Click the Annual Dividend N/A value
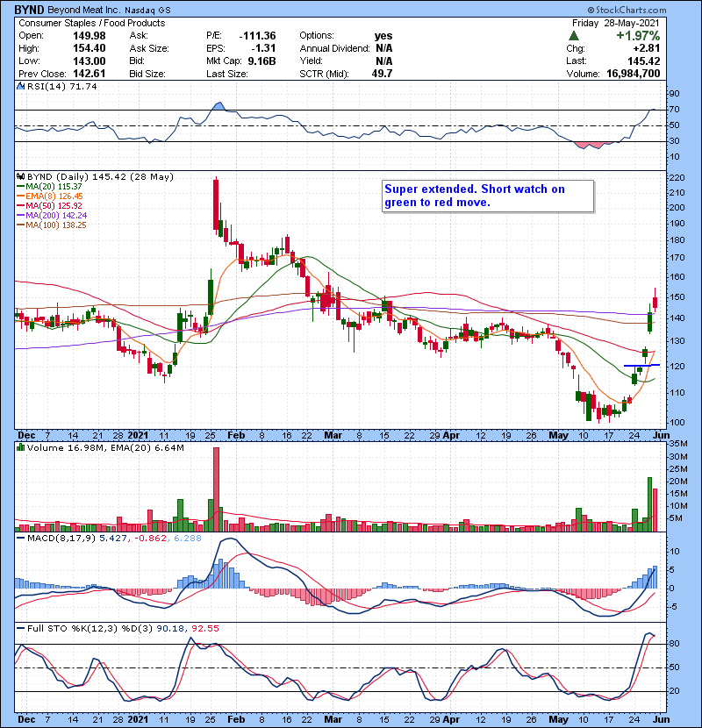This screenshot has width=702, height=728. pos(384,48)
